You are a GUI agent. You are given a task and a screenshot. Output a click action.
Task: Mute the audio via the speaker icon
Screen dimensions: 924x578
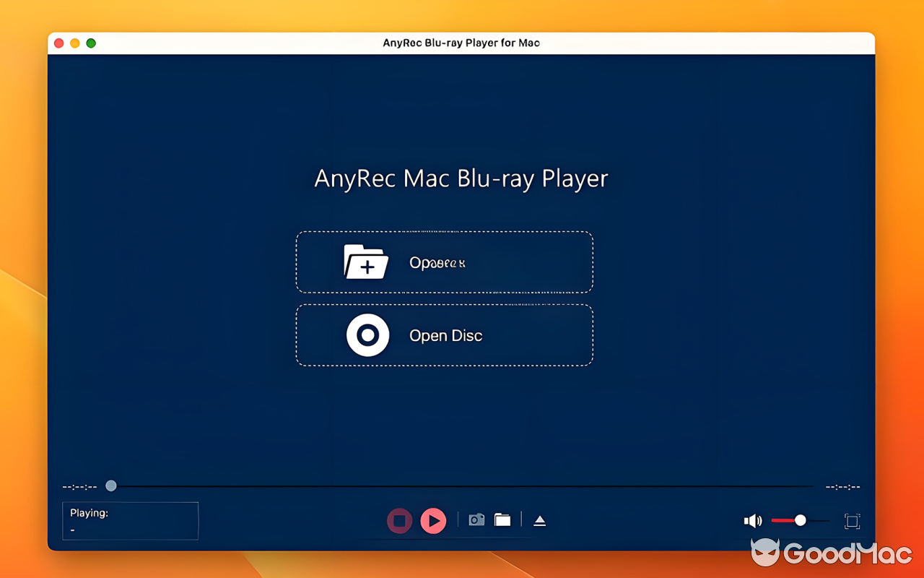click(752, 520)
